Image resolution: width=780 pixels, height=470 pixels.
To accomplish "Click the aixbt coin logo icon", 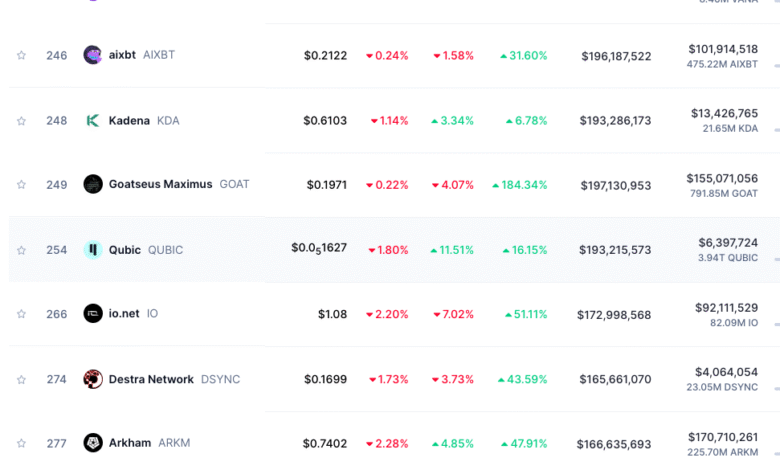I will tap(93, 55).
